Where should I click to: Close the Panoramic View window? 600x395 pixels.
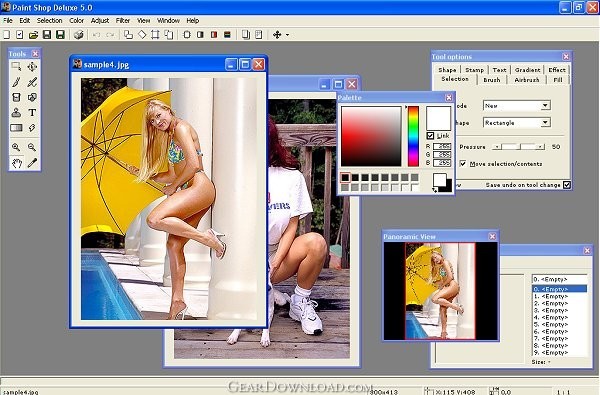[492, 237]
